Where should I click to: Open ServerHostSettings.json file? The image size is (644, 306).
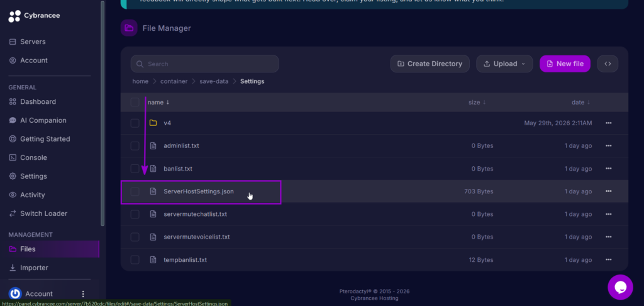[x=198, y=191]
